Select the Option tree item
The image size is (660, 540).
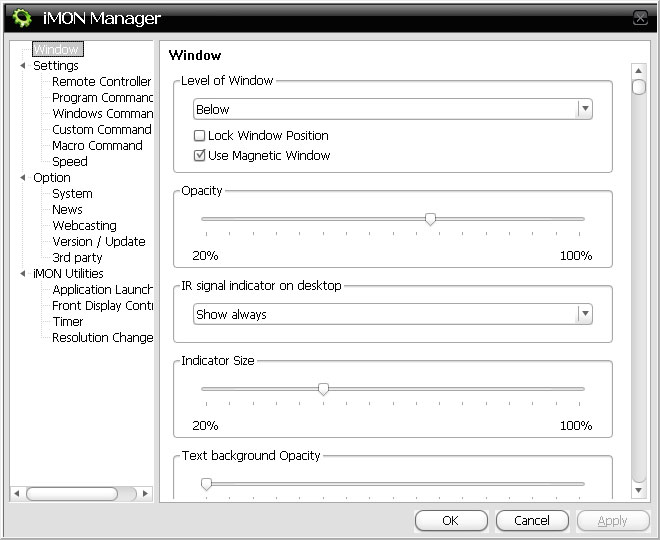coord(52,178)
